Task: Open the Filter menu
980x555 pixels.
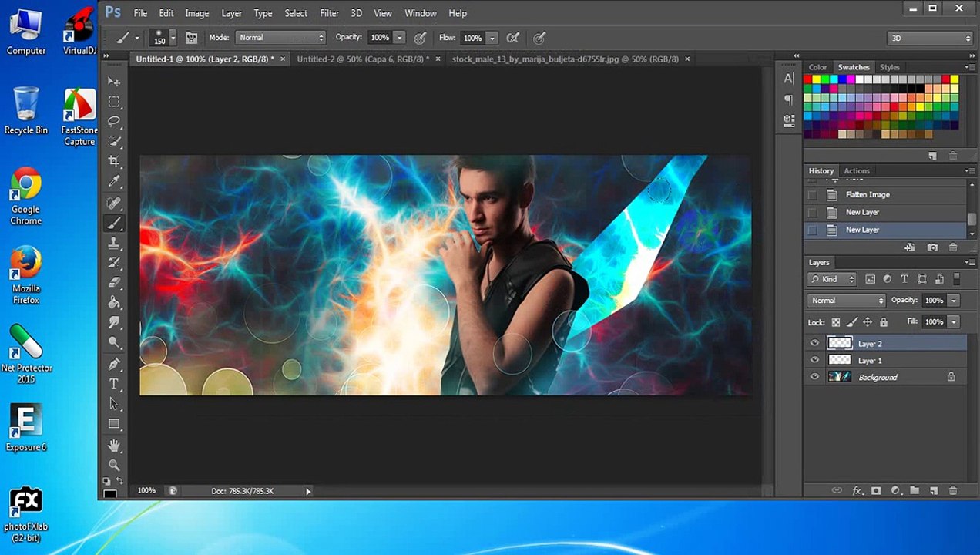Action: click(329, 13)
